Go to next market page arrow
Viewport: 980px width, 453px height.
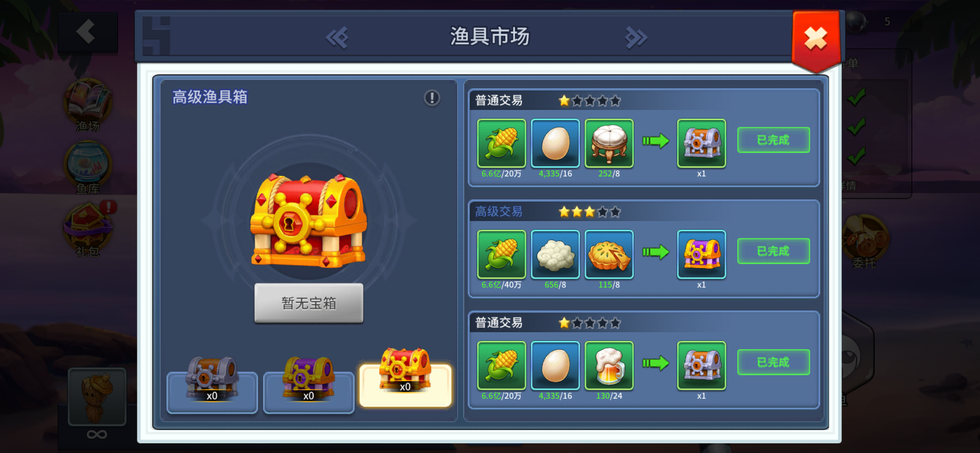click(636, 38)
